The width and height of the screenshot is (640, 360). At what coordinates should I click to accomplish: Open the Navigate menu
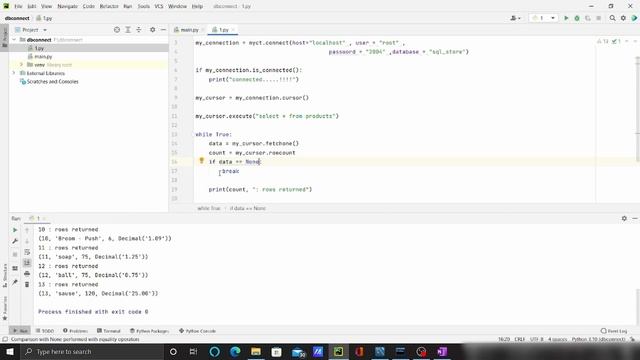point(67,6)
